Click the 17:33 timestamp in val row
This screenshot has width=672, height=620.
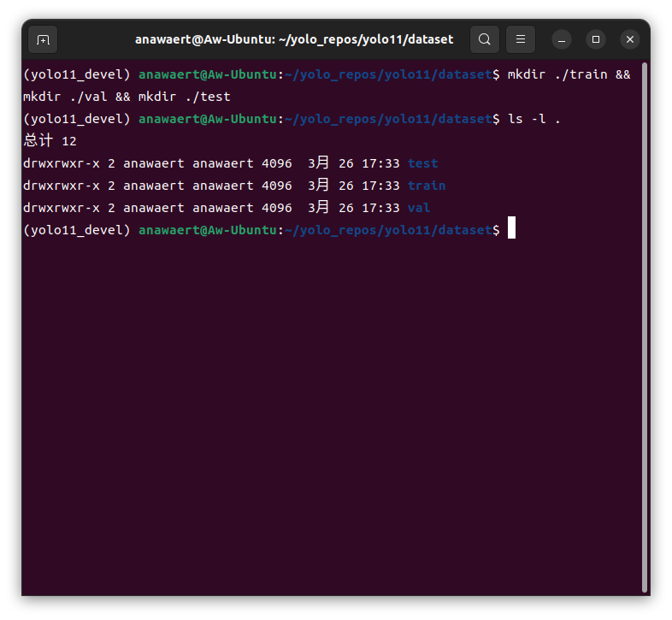380,208
